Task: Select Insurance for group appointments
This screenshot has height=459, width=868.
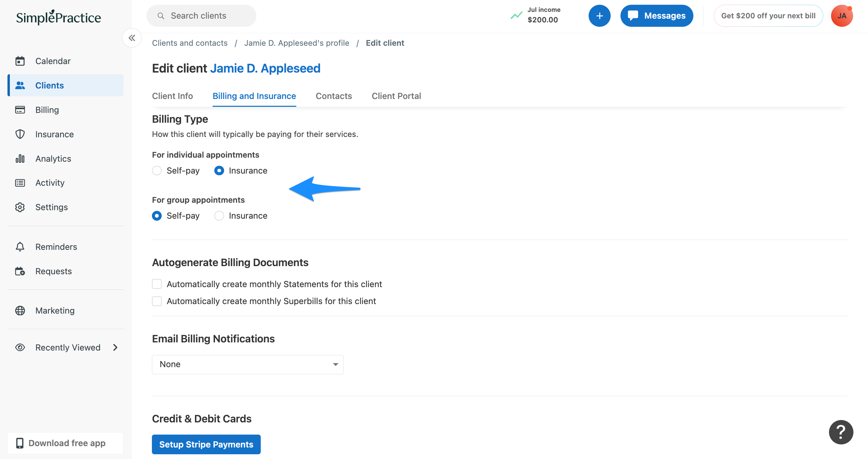Action: coord(219,216)
